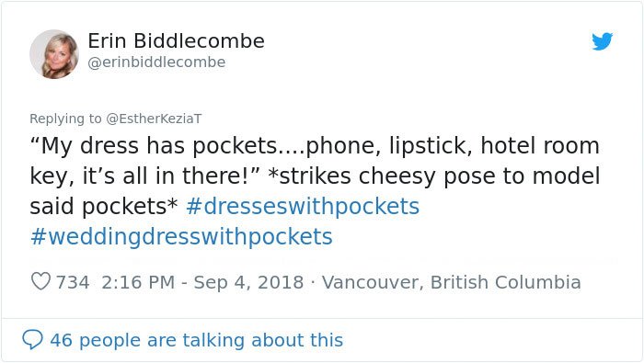Open the #weddingdresswithpockets hashtag
The height and width of the screenshot is (363, 644).
(181, 237)
